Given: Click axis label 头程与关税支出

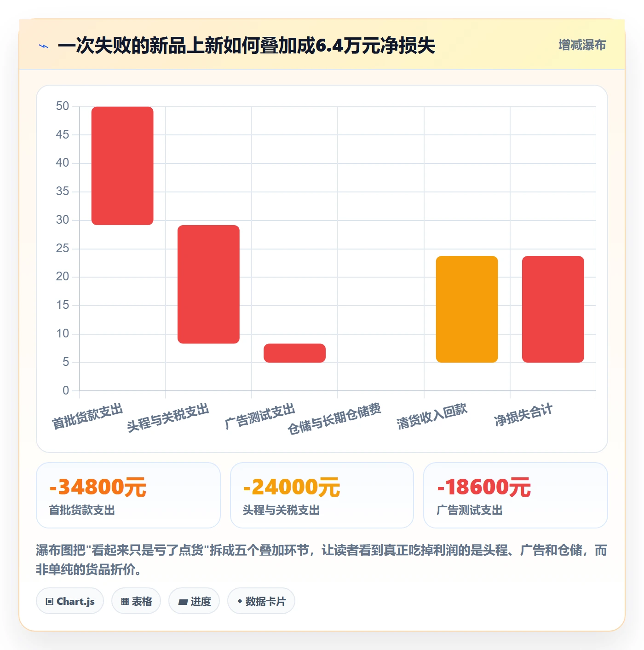Looking at the screenshot, I should pos(168,418).
